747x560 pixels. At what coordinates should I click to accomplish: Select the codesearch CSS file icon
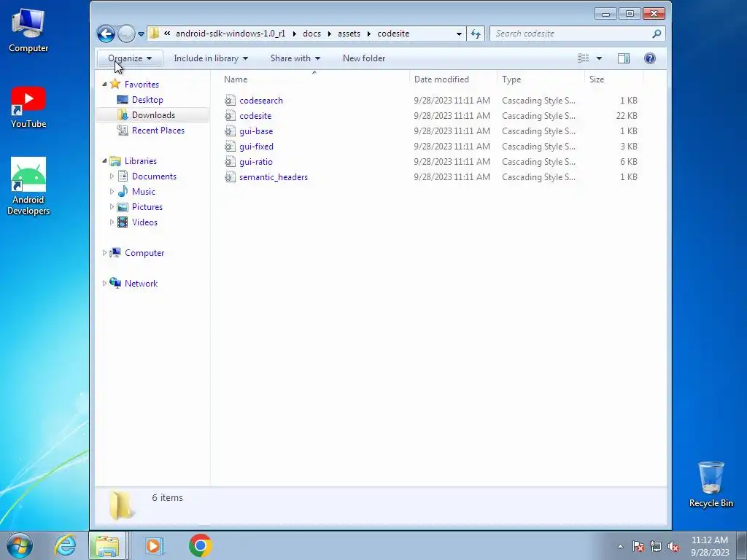230,101
